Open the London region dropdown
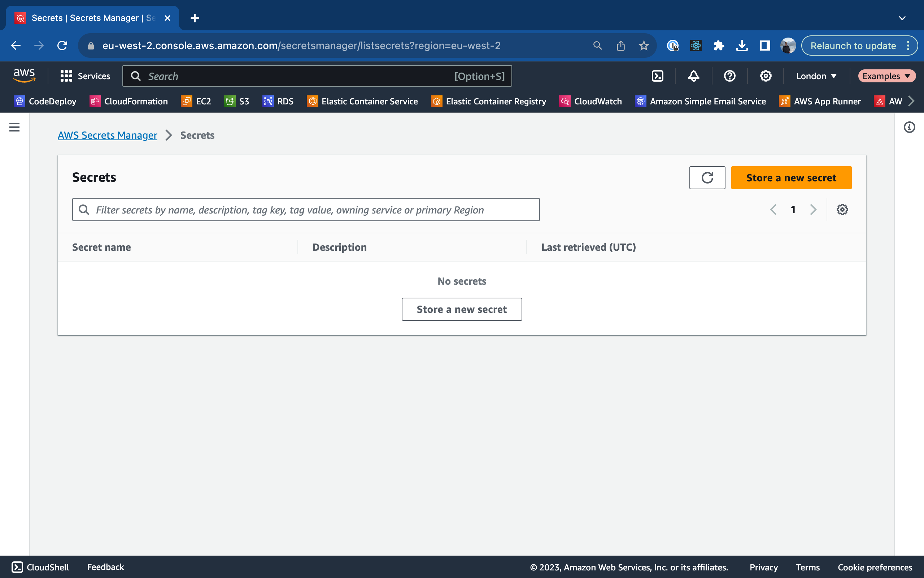924x578 pixels. (x=816, y=76)
